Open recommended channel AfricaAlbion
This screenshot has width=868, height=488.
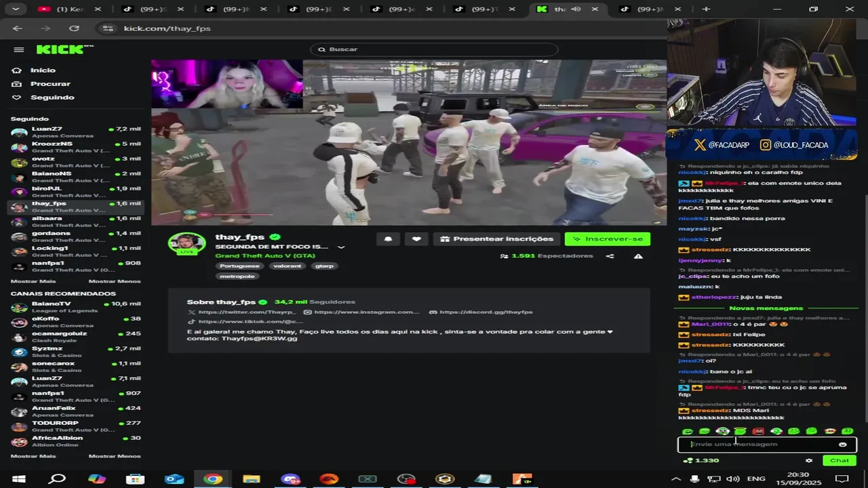pos(76,441)
